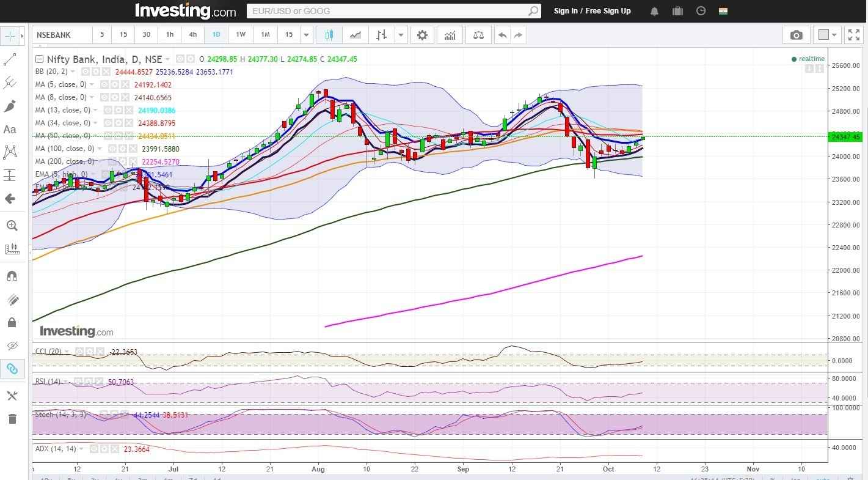868x480 pixels.
Task: Open the MA (100, close, 0) dropdown arrow
Action: (100, 149)
